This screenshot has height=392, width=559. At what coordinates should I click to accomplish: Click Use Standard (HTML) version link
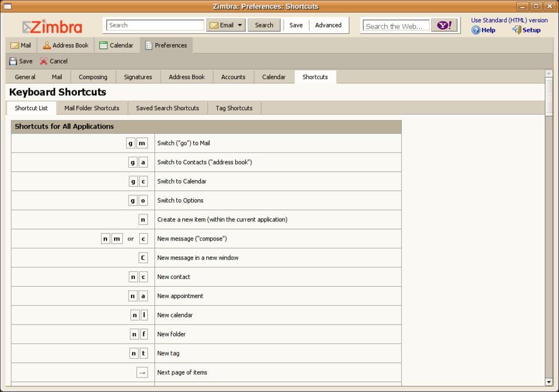(x=509, y=20)
